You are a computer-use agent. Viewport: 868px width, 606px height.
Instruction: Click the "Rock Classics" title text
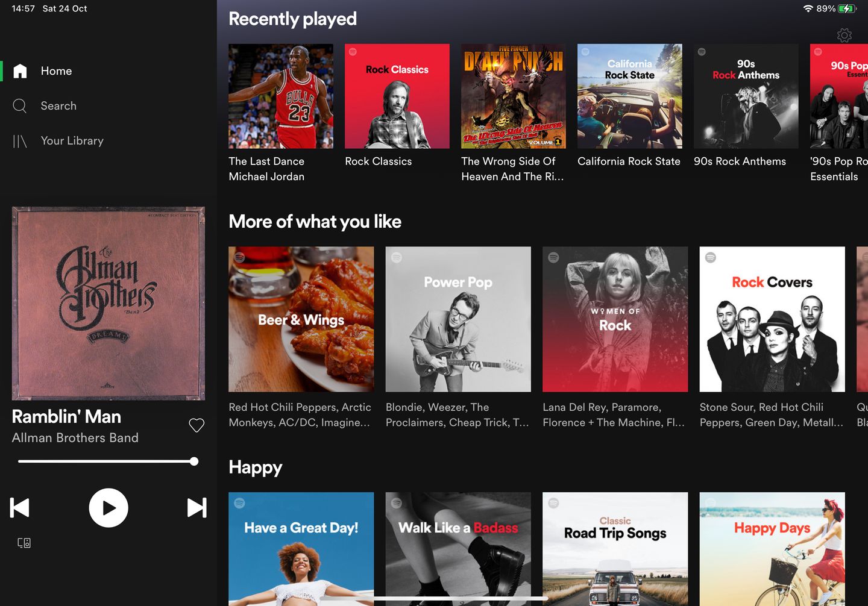click(379, 161)
